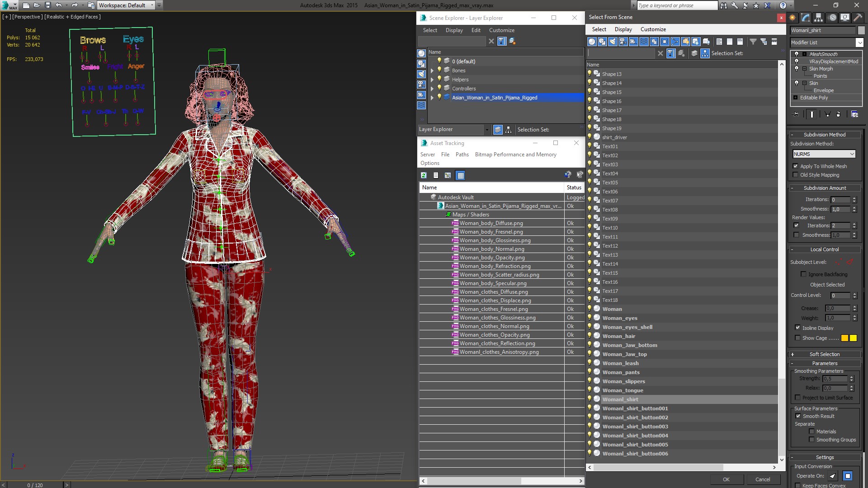Toggle Show Cage checkbox

797,338
